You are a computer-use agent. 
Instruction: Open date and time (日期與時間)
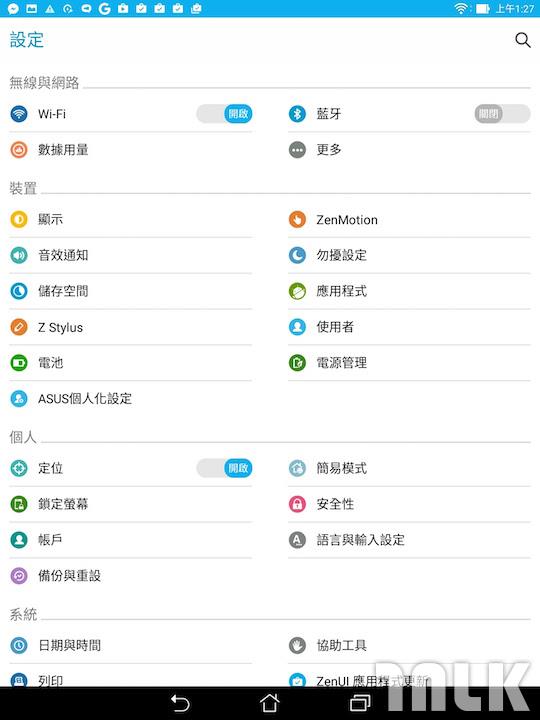131,645
